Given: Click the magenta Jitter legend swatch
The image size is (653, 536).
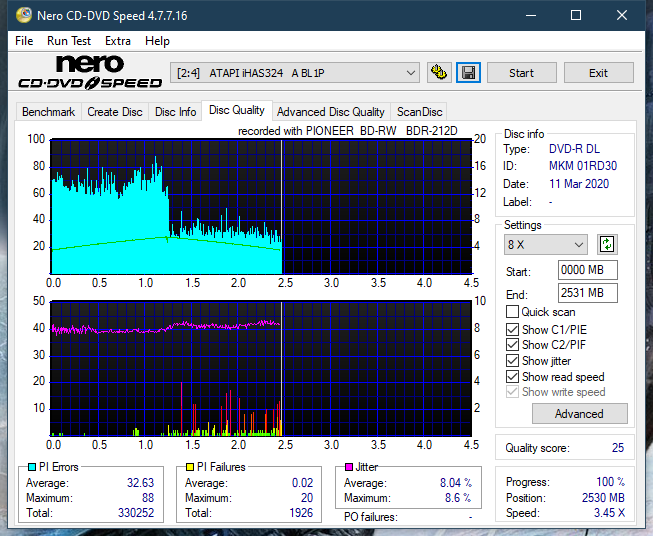Looking at the screenshot, I should click(349, 467).
